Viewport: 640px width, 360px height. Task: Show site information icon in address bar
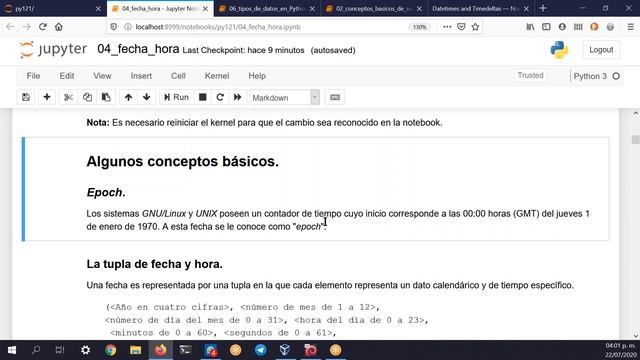pyautogui.click(x=128, y=27)
